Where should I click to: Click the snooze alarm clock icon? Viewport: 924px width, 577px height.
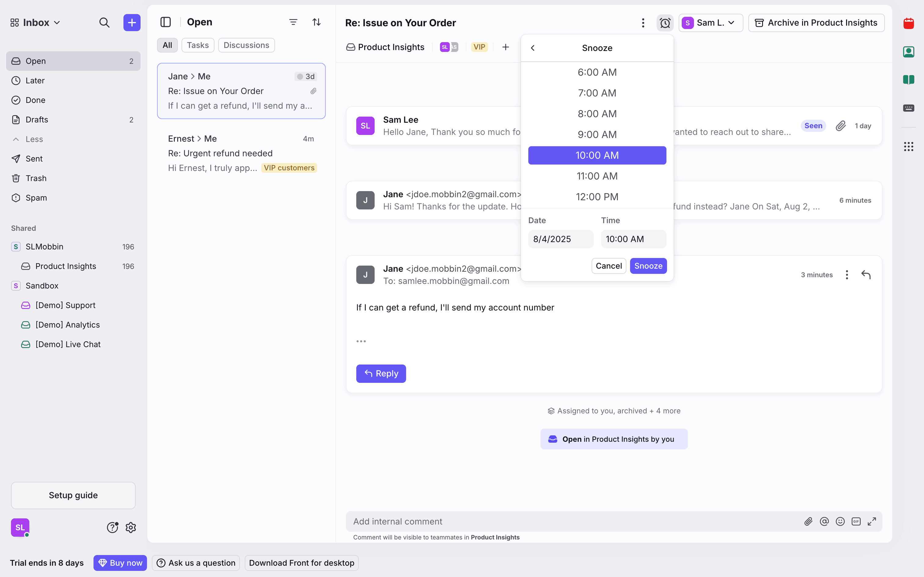click(x=665, y=23)
